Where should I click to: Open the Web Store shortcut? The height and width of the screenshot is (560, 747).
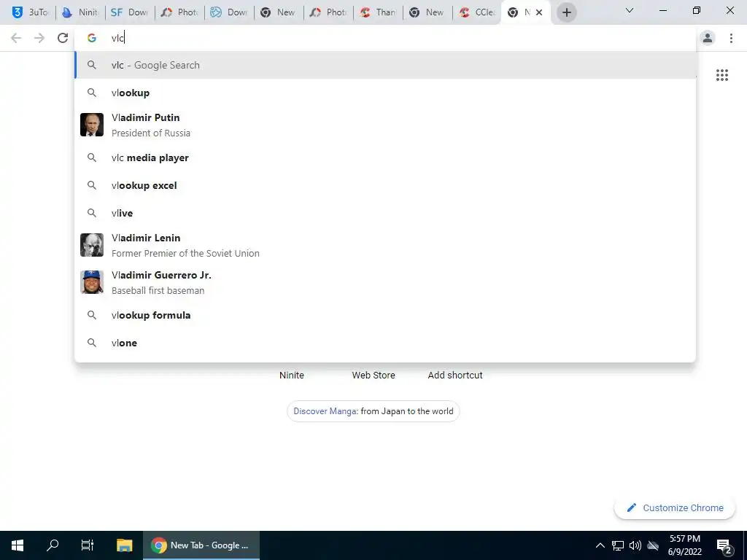373,376
